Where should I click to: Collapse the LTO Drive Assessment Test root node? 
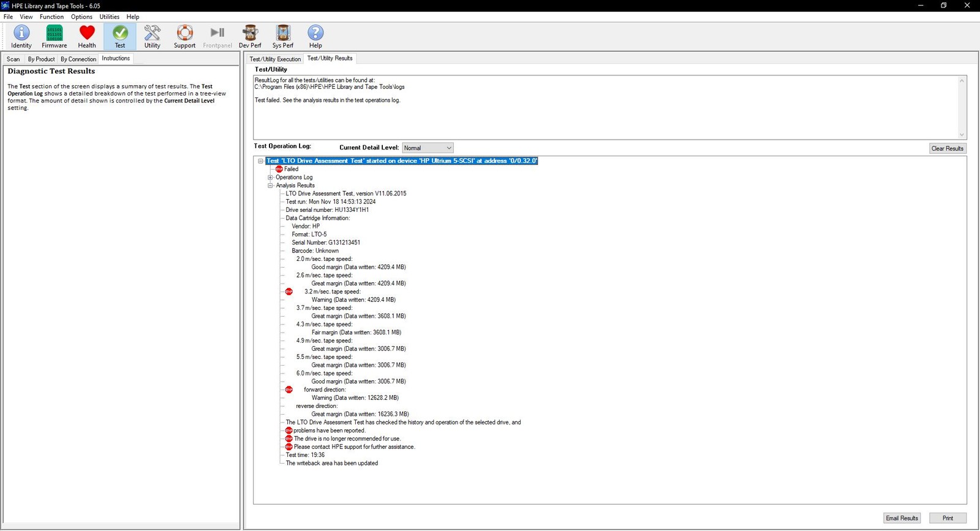260,161
